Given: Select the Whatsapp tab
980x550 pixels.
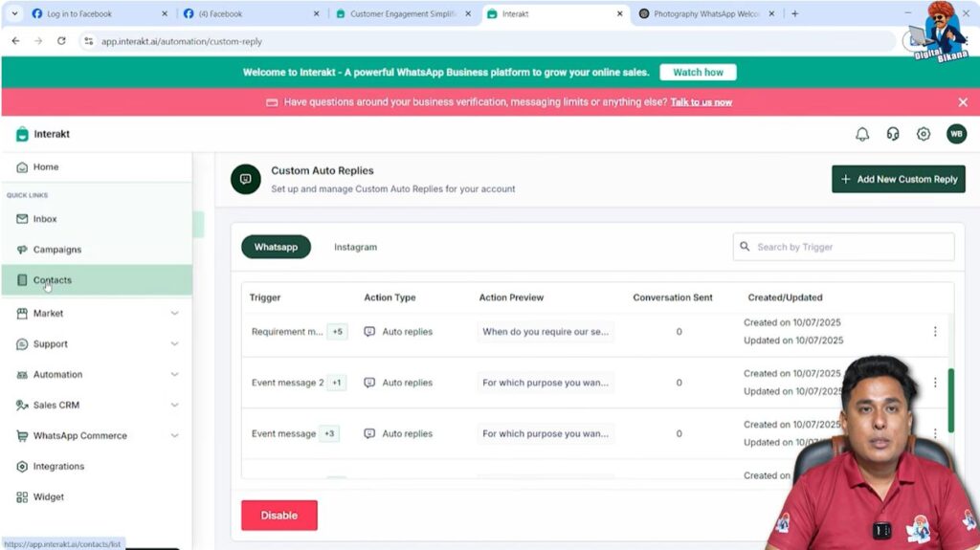Looking at the screenshot, I should [x=276, y=247].
